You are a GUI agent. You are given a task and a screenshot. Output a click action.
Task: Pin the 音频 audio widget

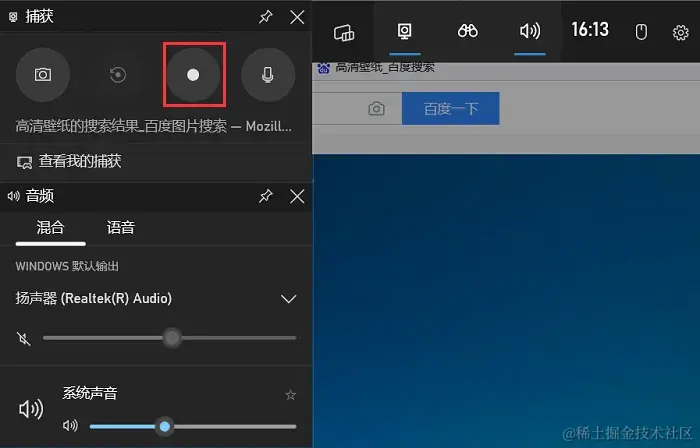point(266,196)
